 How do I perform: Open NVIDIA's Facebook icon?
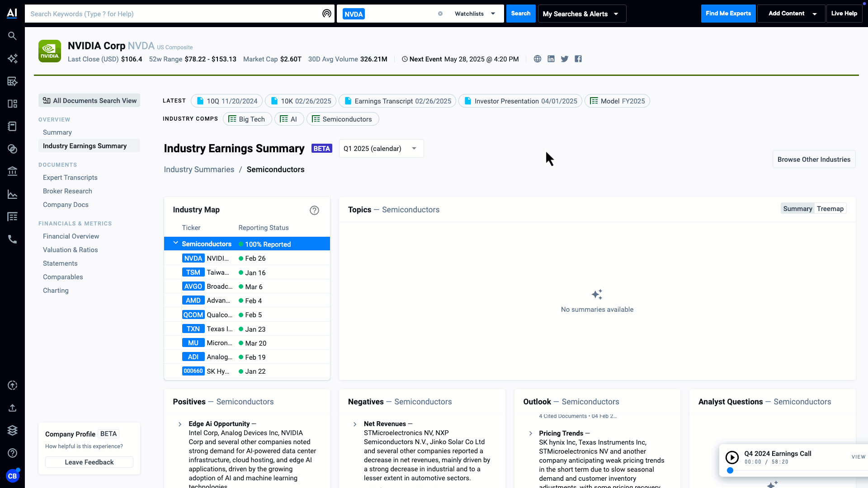click(x=578, y=59)
